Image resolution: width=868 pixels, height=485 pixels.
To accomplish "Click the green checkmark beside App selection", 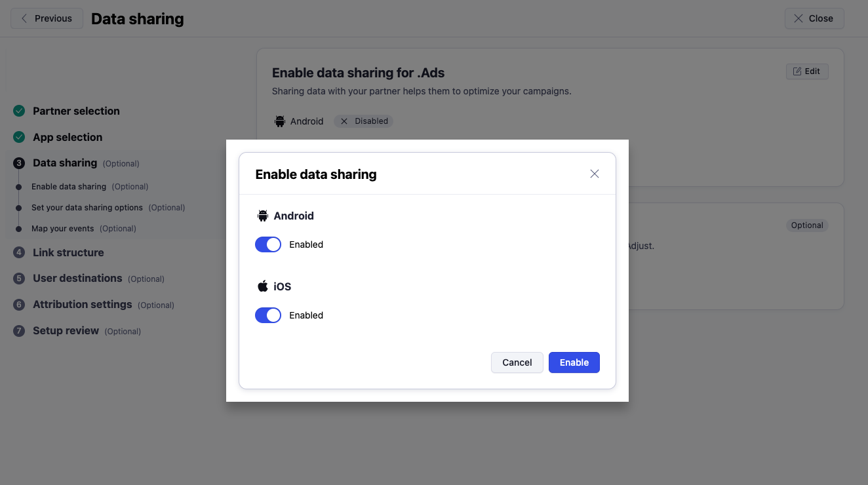I will (19, 138).
